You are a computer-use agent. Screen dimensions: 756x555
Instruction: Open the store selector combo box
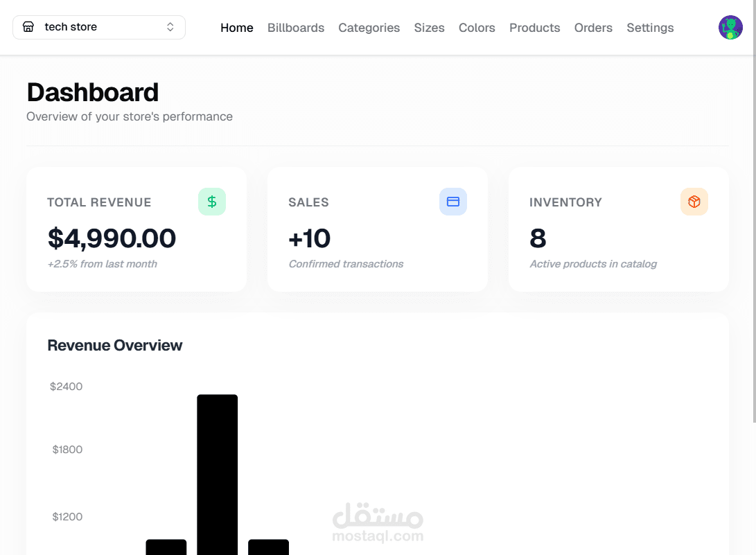98,26
